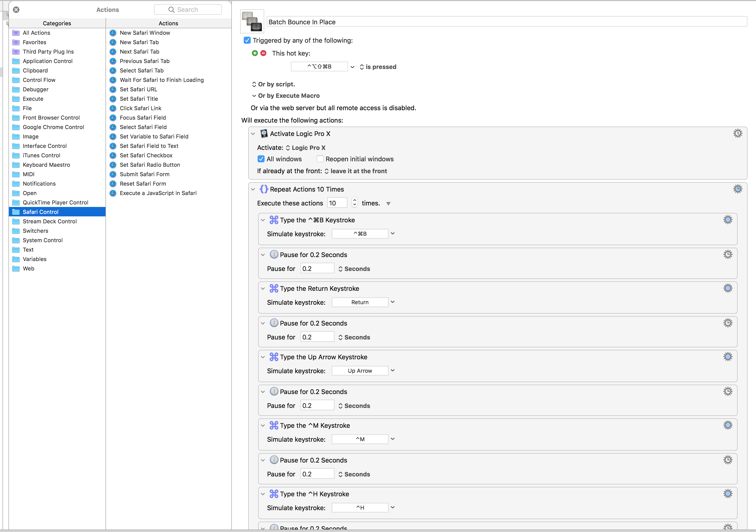Change the Seconds unit on the first Pause action
The image size is (756, 532).
354,269
